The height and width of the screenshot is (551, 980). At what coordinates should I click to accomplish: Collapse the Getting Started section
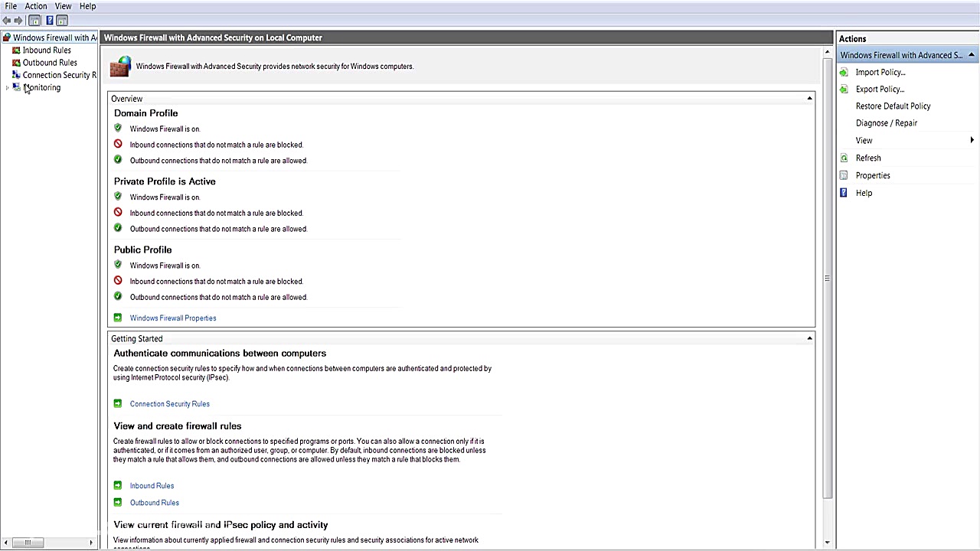[x=809, y=338]
